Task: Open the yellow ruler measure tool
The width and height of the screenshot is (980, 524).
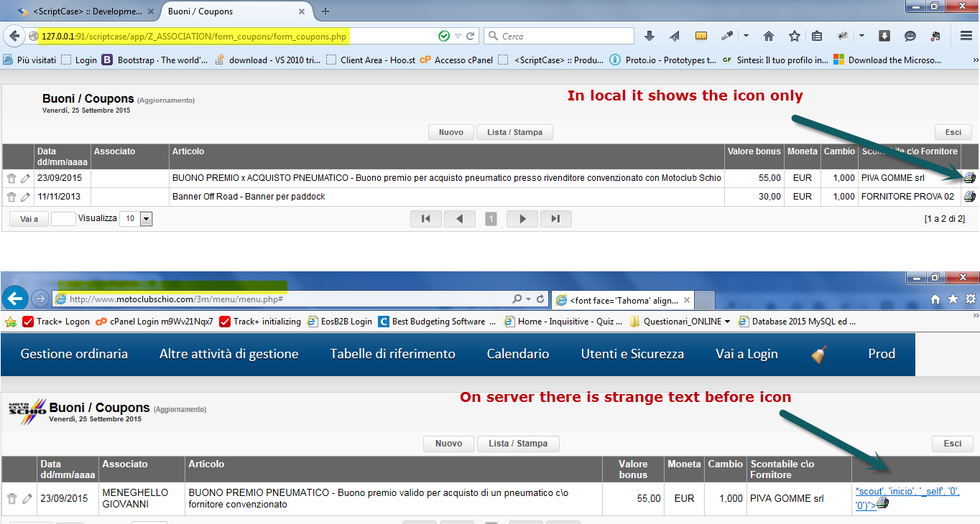Action: click(x=701, y=36)
